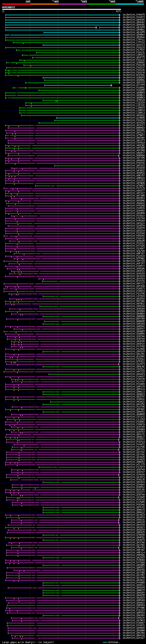Select label UniRef100_P16129
Screen dimensions: 146x644
tap(134, 120)
